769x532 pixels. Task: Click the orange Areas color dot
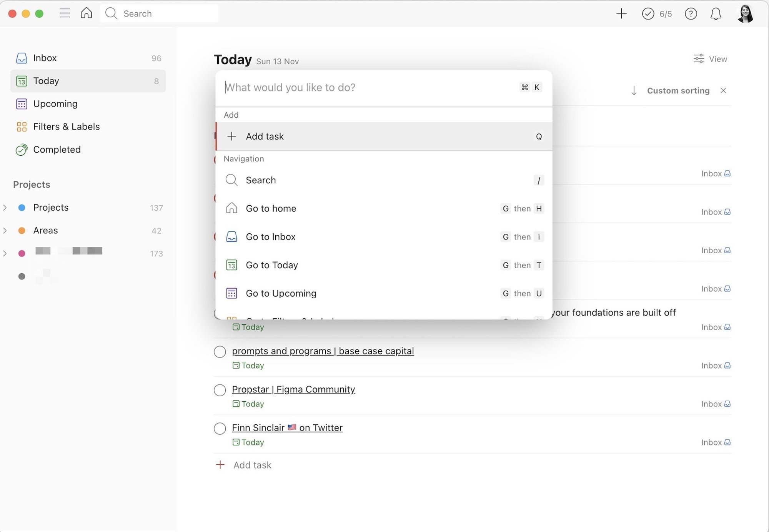[22, 231]
